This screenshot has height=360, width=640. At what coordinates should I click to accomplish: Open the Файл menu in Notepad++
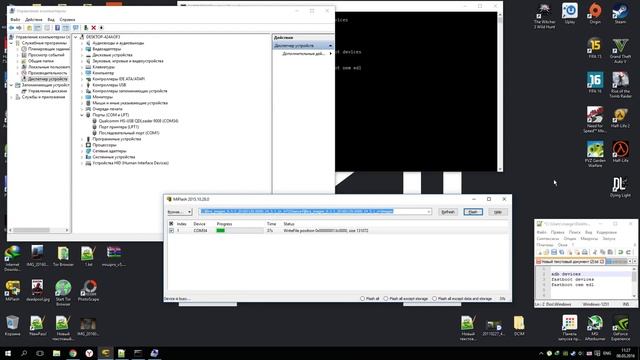click(542, 232)
